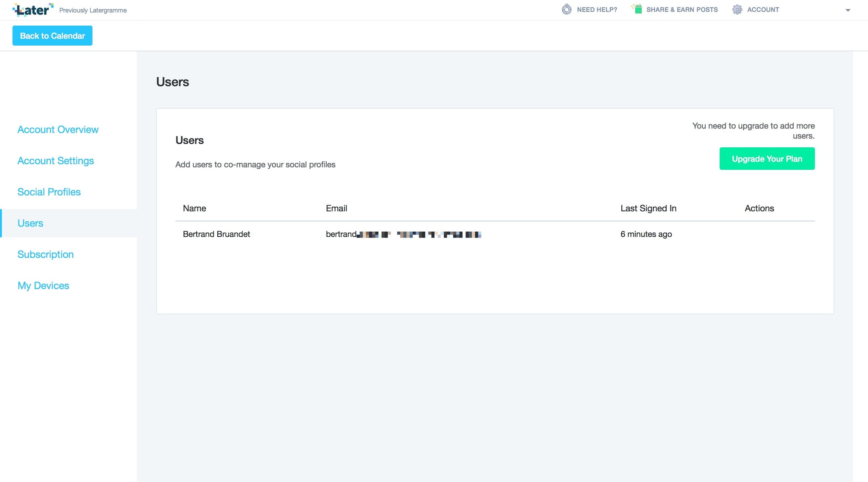Select the Bertrand Bruandet name cell
This screenshot has height=482, width=868.
pyautogui.click(x=216, y=234)
